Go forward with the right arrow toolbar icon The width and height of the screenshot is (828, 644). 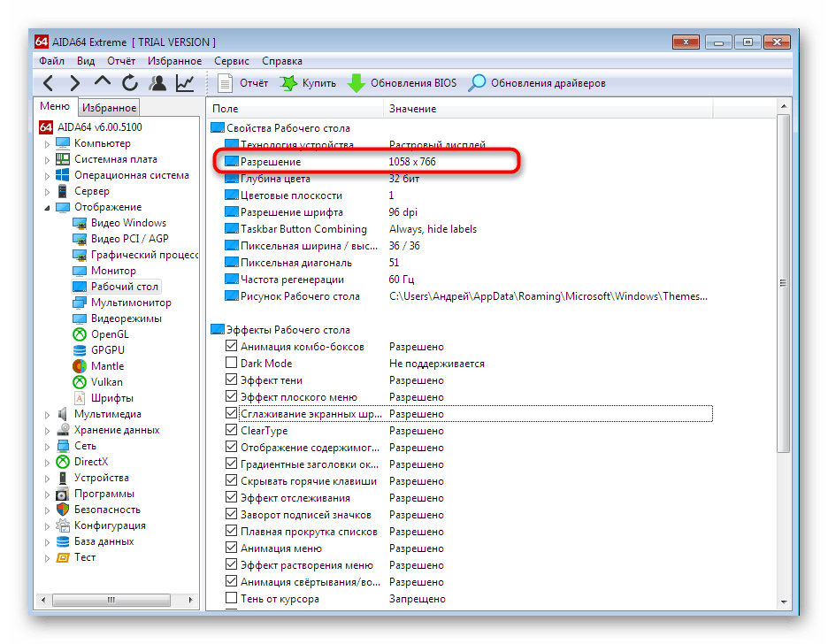click(x=75, y=83)
